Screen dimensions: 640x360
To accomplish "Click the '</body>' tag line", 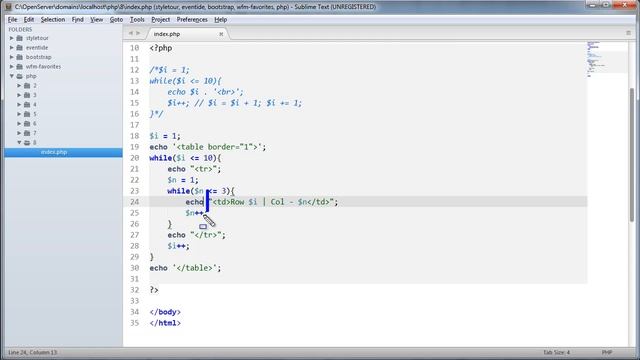I will (165, 312).
